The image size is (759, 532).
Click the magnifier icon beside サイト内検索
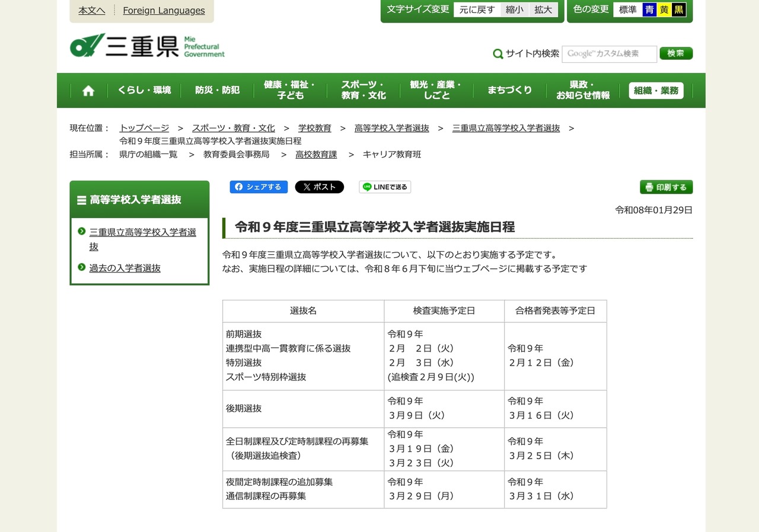click(498, 54)
